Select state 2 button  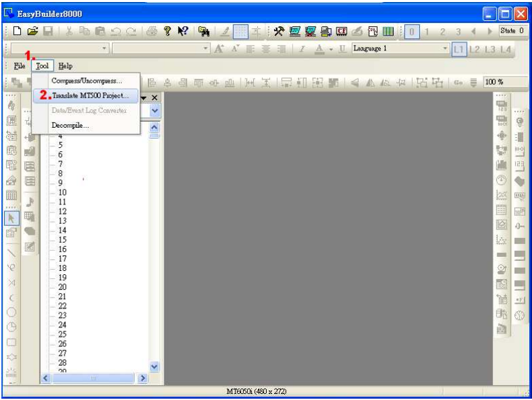(443, 32)
